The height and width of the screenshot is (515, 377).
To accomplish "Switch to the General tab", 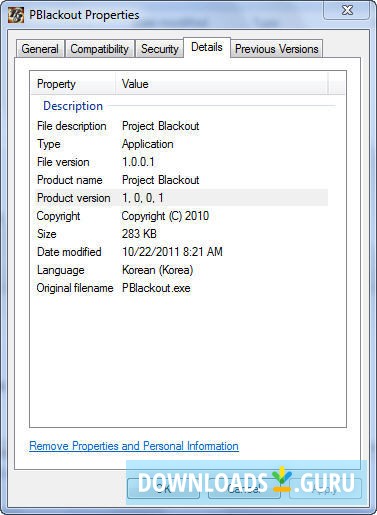I will pos(40,49).
